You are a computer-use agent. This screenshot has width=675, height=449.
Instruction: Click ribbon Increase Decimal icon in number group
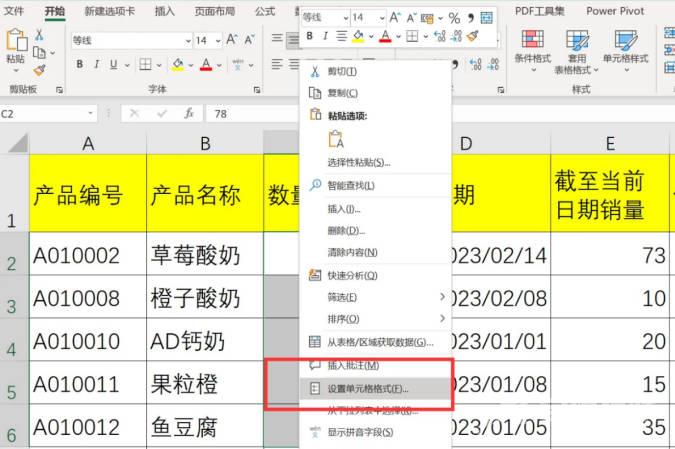point(476,65)
